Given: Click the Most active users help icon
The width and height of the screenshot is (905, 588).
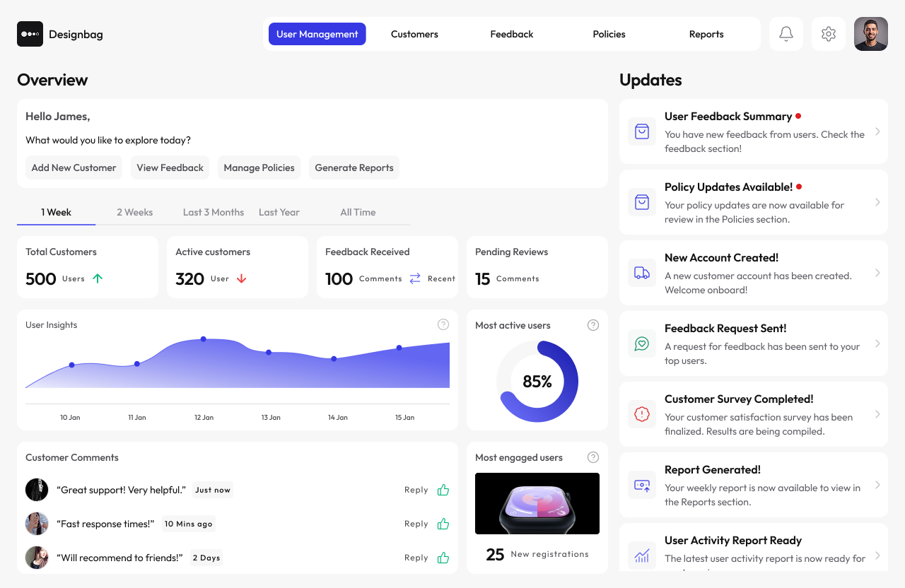Looking at the screenshot, I should [593, 325].
